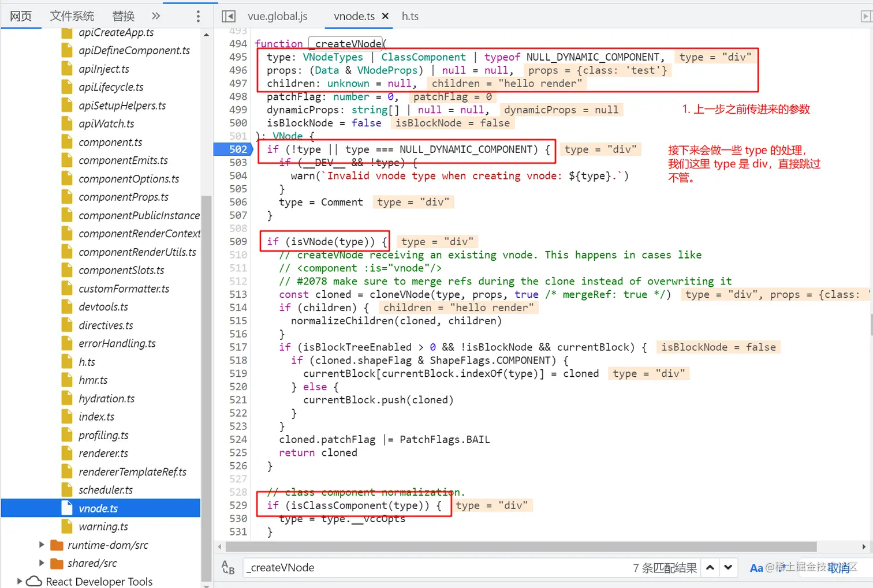The height and width of the screenshot is (588, 873).
Task: Toggle the Aa match case option
Action: (x=756, y=568)
